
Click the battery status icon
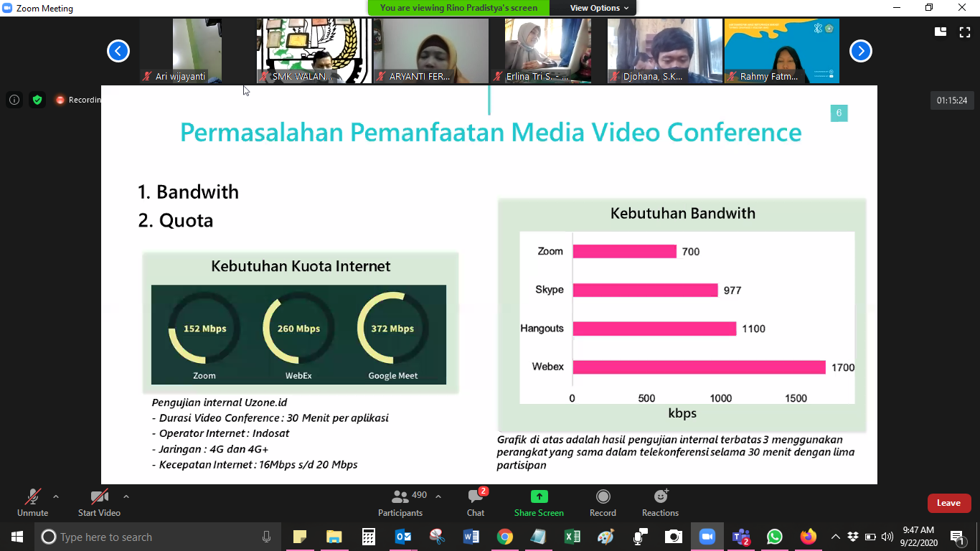pyautogui.click(x=870, y=537)
